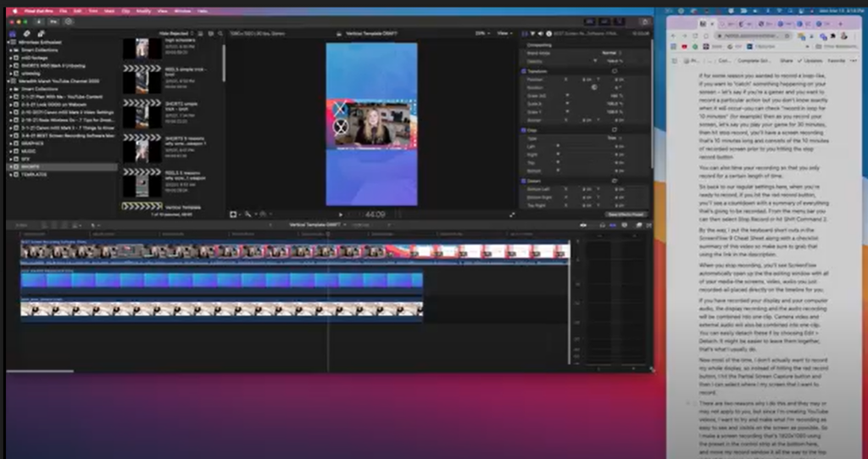Open the Info inspector icon

pyautogui.click(x=548, y=34)
